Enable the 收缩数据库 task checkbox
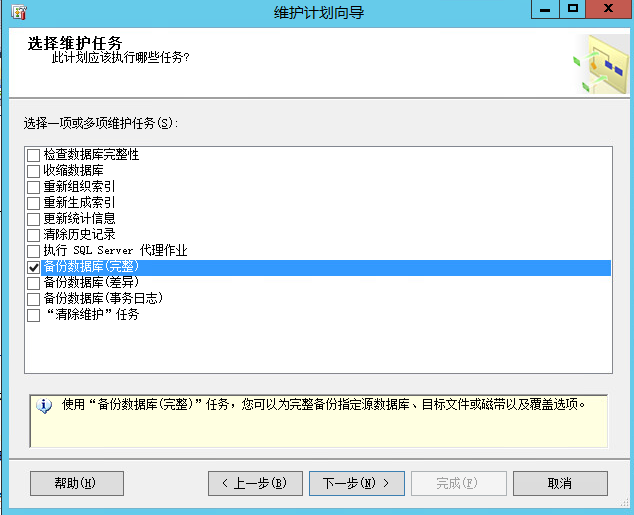 click(x=34, y=171)
